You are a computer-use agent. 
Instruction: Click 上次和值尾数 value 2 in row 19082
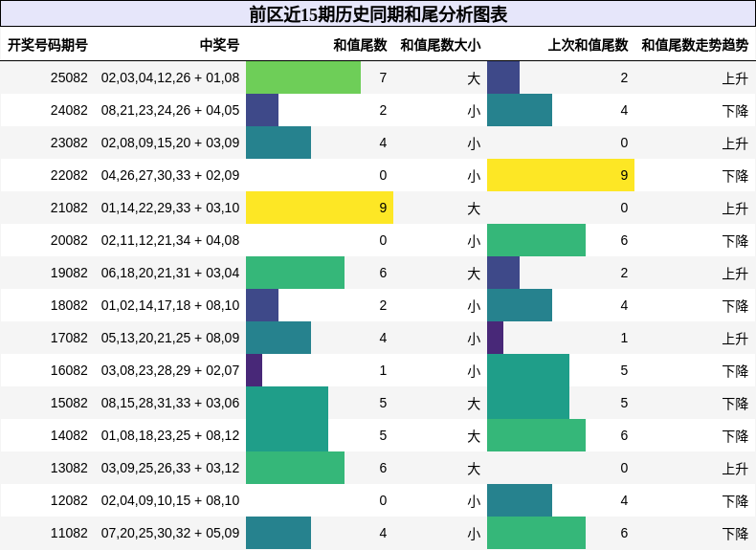pos(624,273)
